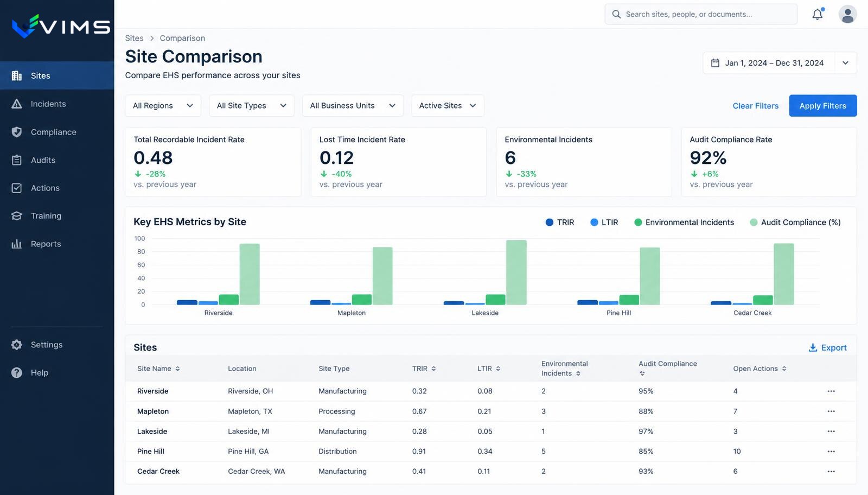Click the Export link text
This screenshot has width=868, height=495.
(x=834, y=347)
